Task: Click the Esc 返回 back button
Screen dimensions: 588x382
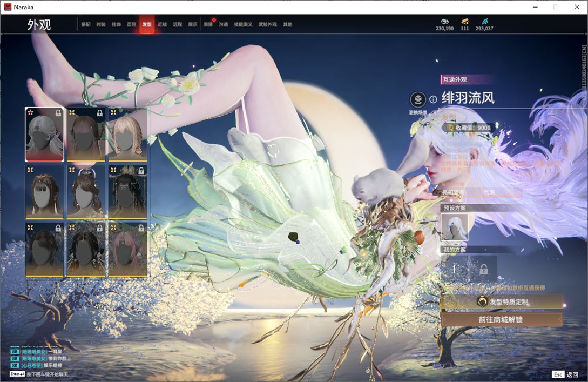Action: (x=565, y=374)
